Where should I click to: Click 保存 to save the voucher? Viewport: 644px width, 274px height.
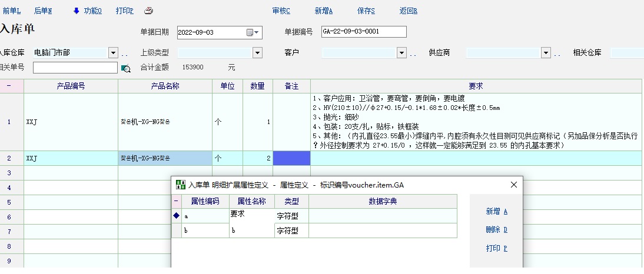pos(366,11)
